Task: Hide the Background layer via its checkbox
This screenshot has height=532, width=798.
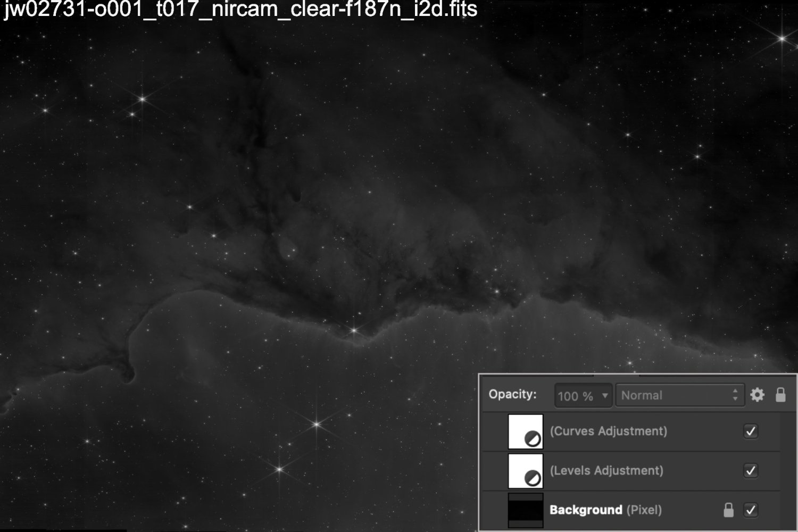Action: coord(751,510)
